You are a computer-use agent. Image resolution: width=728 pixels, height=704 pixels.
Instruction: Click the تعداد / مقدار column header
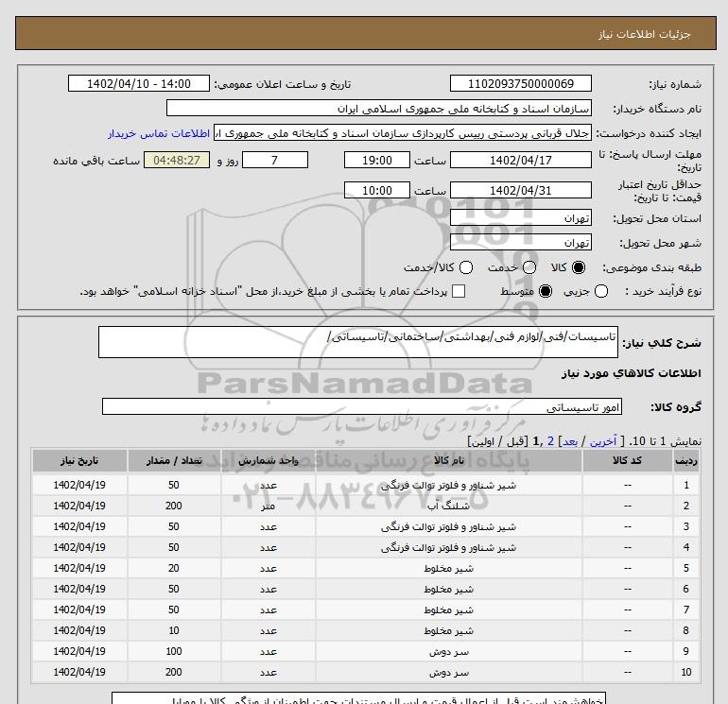point(174,460)
